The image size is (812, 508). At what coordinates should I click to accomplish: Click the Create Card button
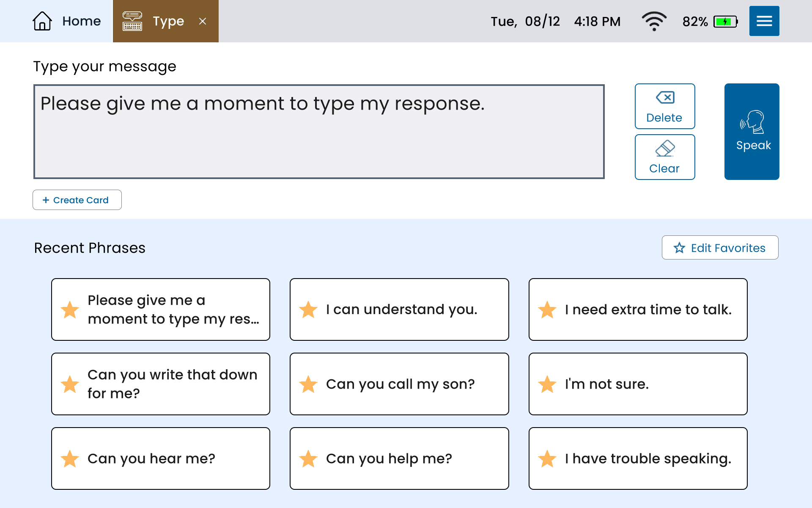point(77,200)
